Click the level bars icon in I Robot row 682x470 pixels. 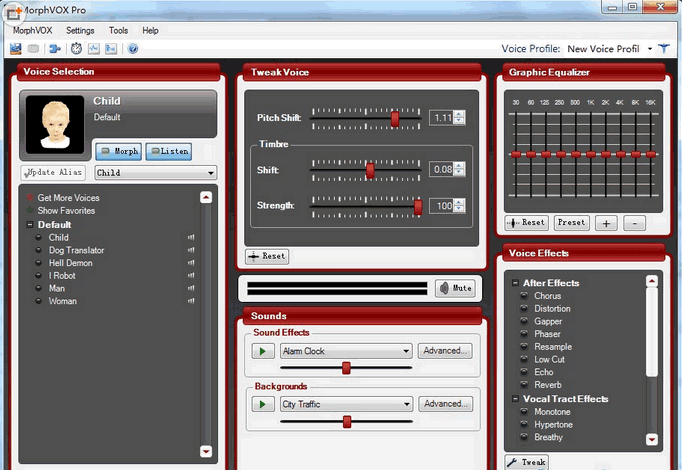191,275
